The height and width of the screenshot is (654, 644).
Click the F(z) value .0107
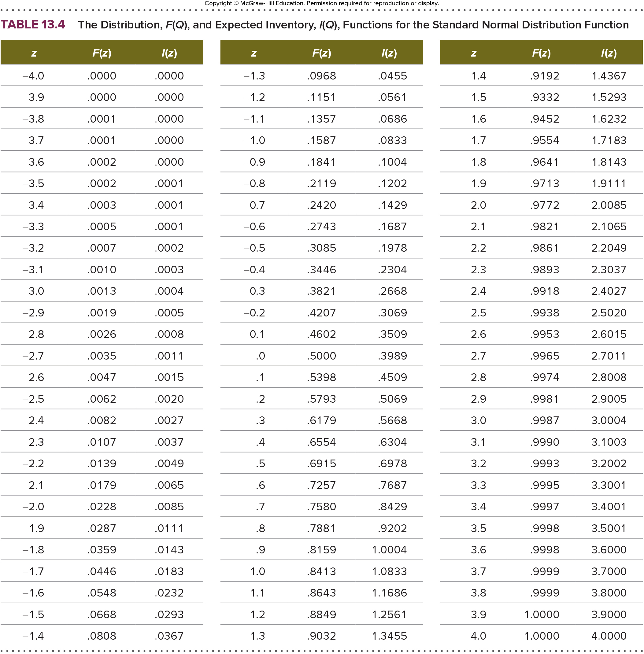tap(102, 442)
